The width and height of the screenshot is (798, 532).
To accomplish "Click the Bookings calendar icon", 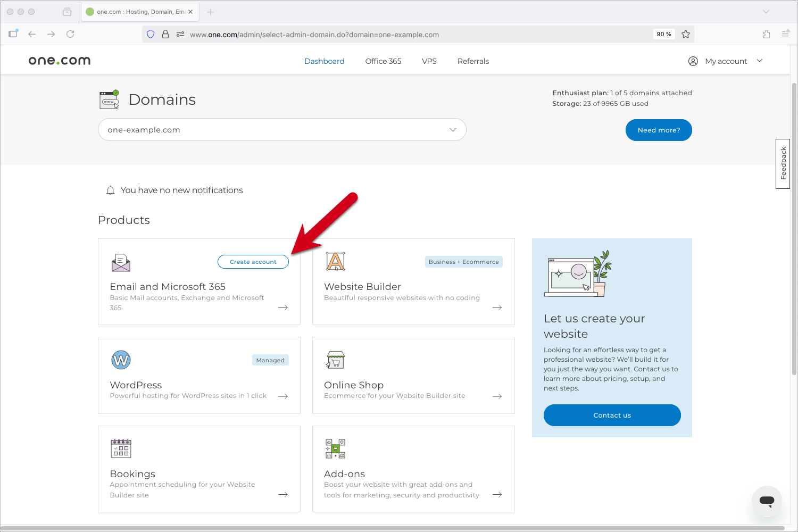I will tap(121, 448).
